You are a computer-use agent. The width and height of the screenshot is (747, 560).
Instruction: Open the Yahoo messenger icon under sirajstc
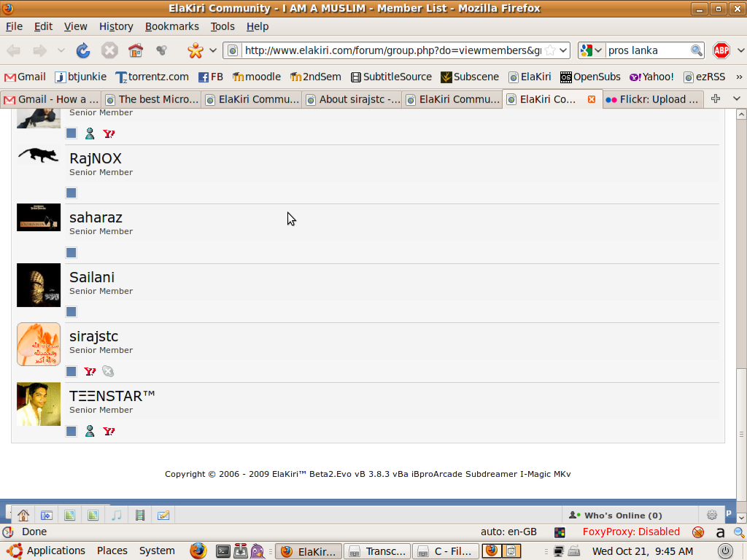[x=90, y=371]
